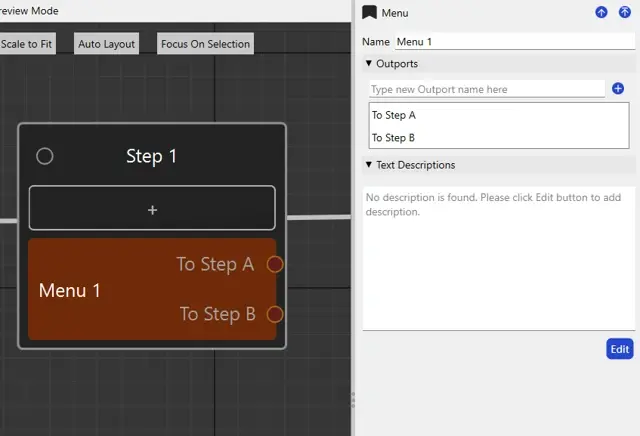Screen dimensions: 640x436
Task: Click the Scale to Fit button
Action: click(27, 44)
